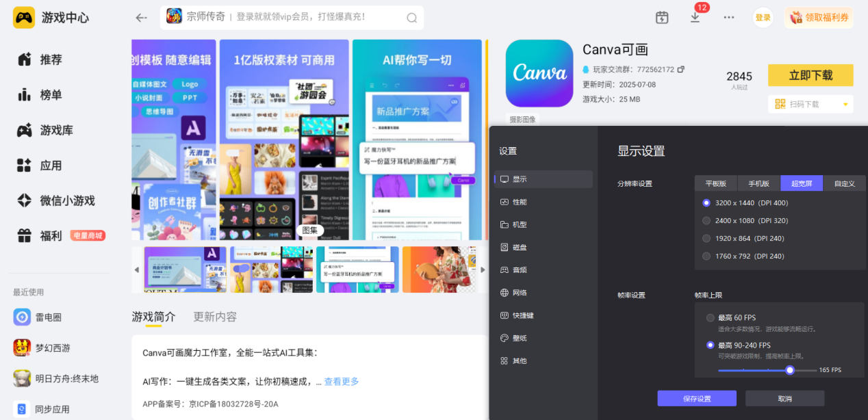Click 立即下载 download button

[810, 75]
